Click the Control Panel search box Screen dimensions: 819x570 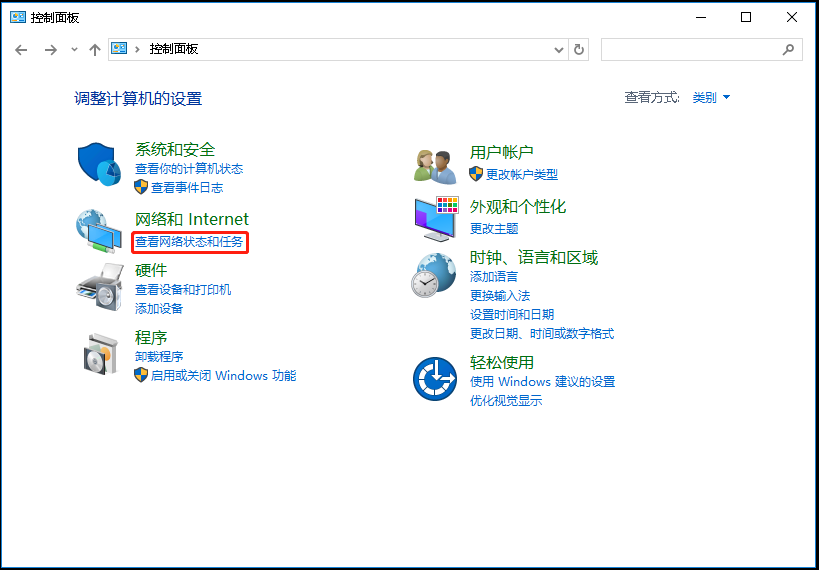click(701, 50)
